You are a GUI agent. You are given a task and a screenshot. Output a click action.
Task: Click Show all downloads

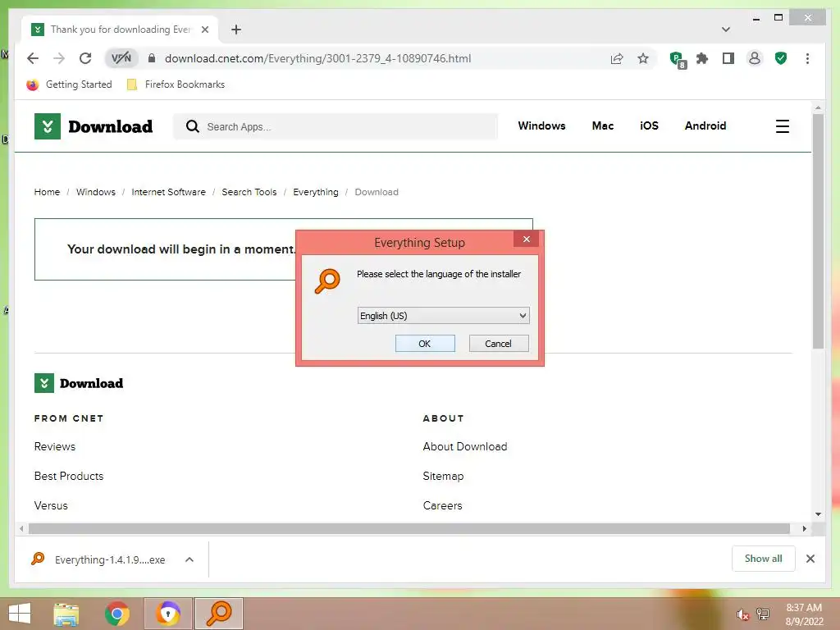click(763, 559)
